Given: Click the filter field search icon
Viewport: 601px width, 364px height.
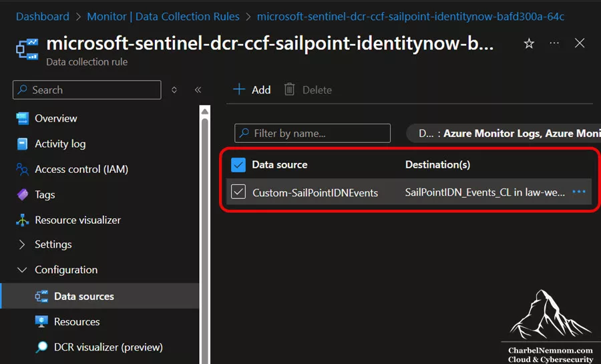Looking at the screenshot, I should click(x=244, y=133).
